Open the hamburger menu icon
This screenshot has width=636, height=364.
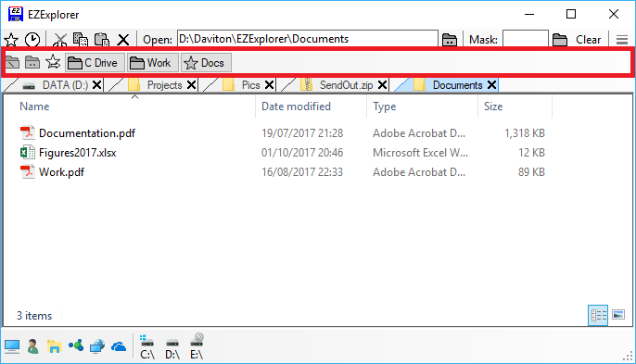click(x=622, y=40)
